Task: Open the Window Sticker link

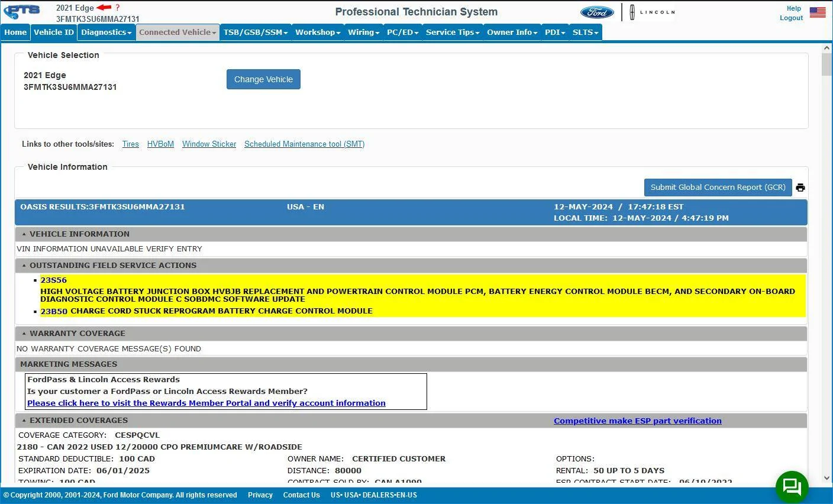Action: (x=209, y=144)
